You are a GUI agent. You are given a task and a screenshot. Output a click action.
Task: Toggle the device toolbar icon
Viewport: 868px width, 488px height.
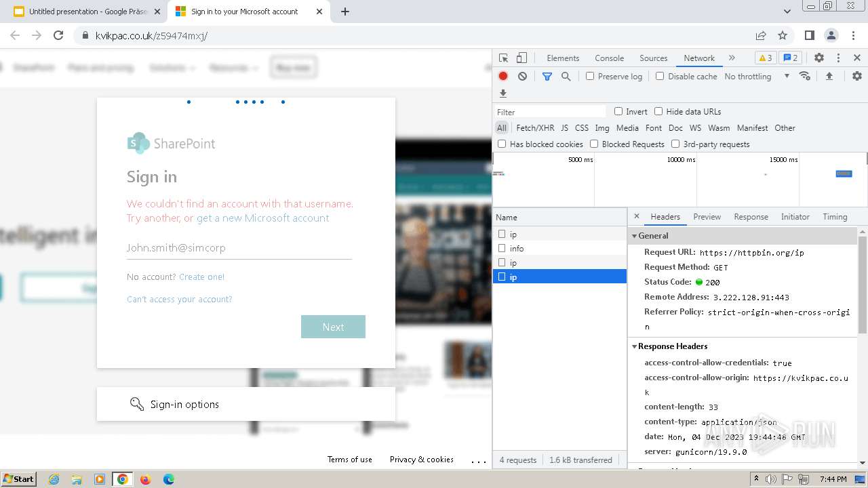(x=521, y=58)
